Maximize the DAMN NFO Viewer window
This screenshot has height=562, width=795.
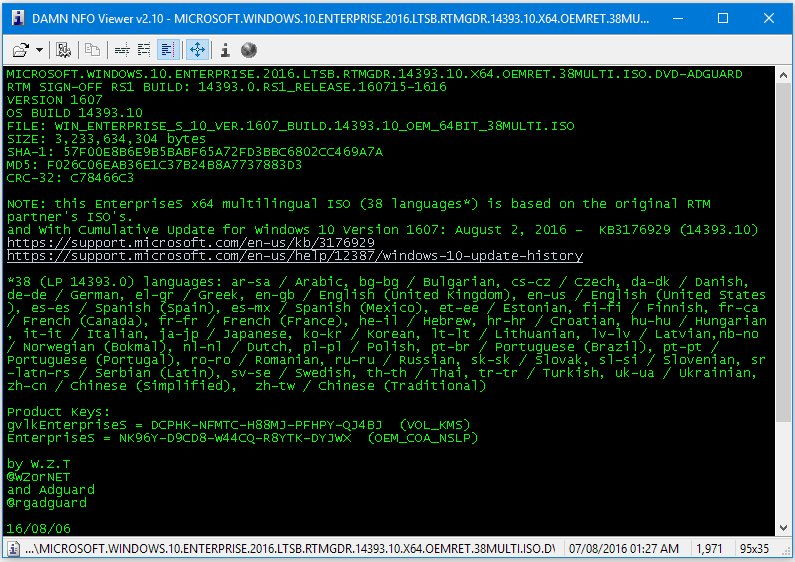723,18
